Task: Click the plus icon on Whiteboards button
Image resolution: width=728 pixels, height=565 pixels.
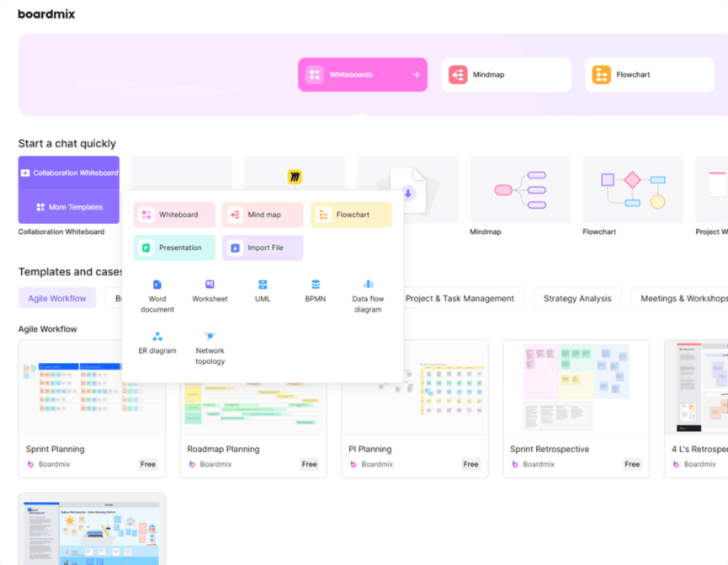Action: click(416, 75)
